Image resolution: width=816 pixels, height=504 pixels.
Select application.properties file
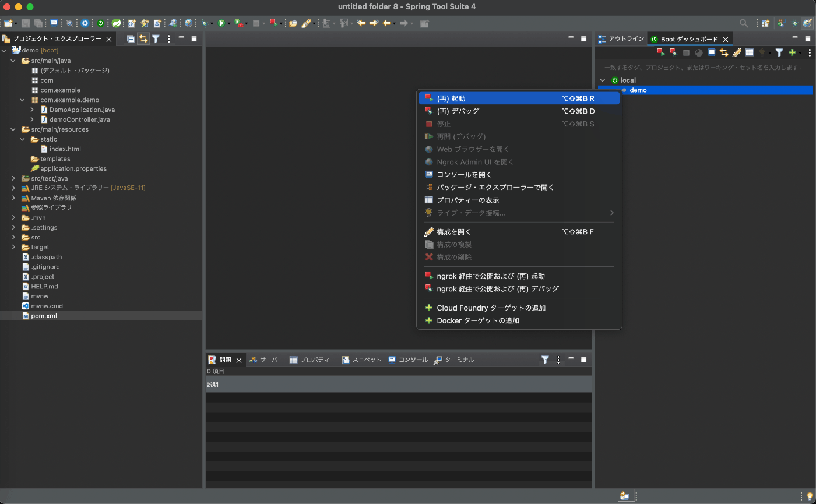point(73,168)
